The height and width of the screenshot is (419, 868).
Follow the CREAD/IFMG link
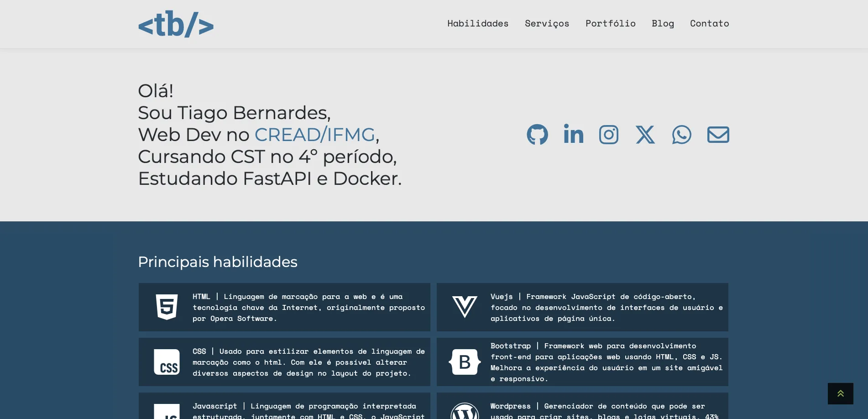coord(314,135)
